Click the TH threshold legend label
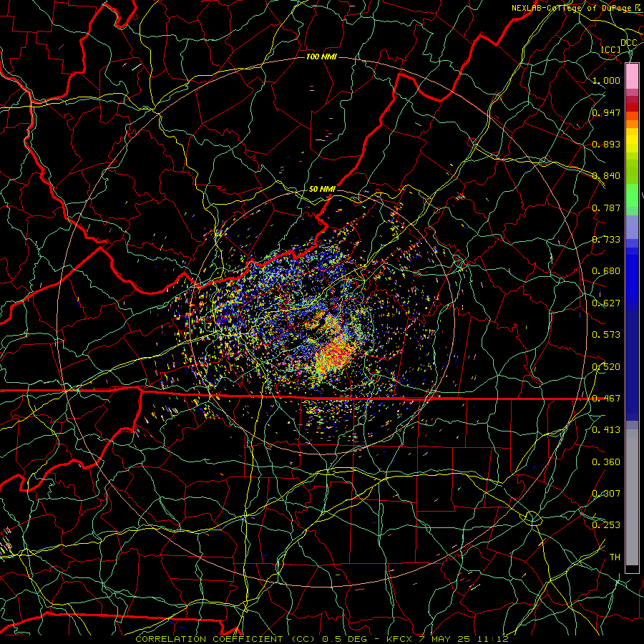The width and height of the screenshot is (644, 644). tap(615, 557)
